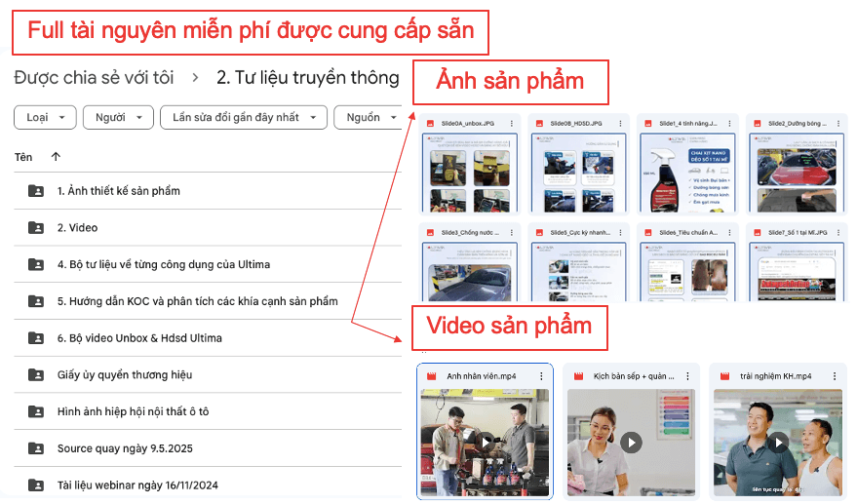
Task: Click file name trải nghiệm KH.mp4
Action: [x=775, y=376]
